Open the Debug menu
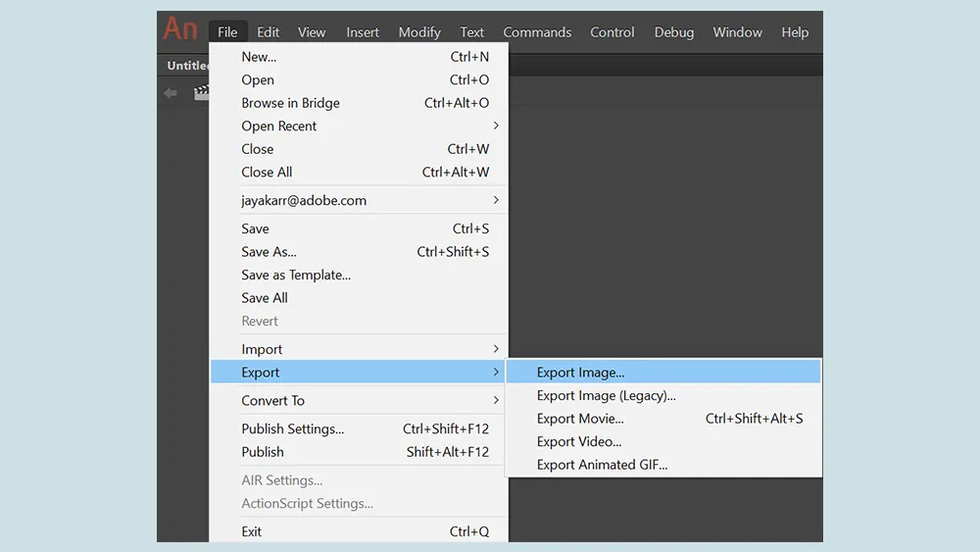Image resolution: width=980 pixels, height=552 pixels. pos(674,32)
